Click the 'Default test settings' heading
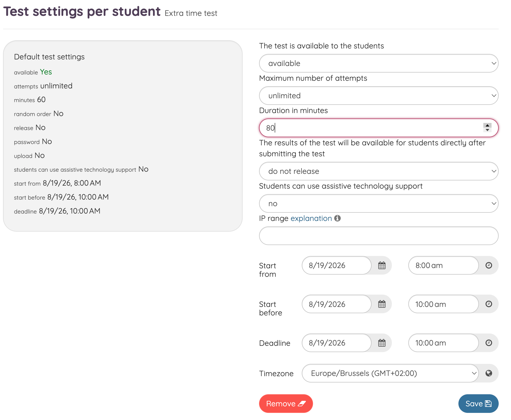511x420 pixels. click(49, 57)
